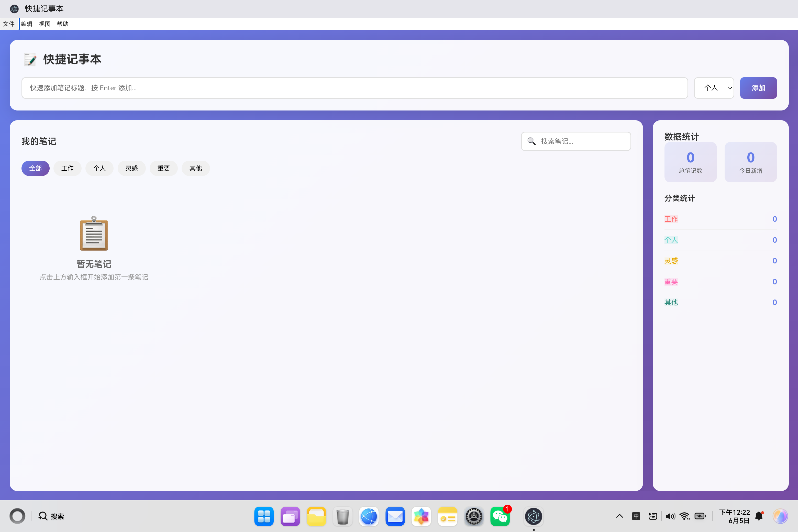Click the memo pencil icon beside the title
The image size is (798, 532).
click(x=30, y=59)
